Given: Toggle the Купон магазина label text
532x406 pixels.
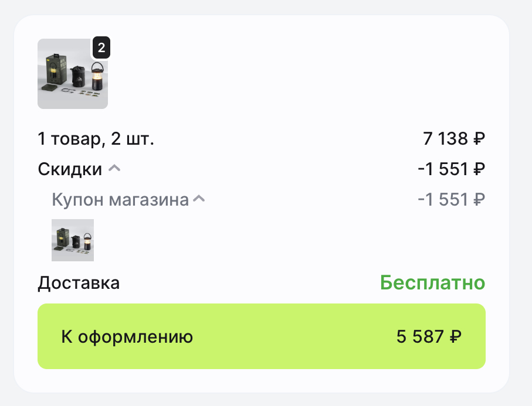Looking at the screenshot, I should coord(120,200).
